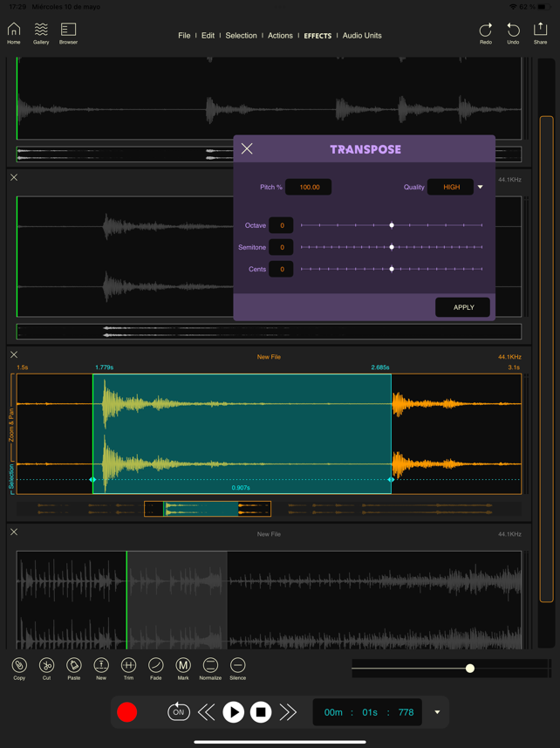
Task: Open the Gallery
Action: (x=41, y=33)
